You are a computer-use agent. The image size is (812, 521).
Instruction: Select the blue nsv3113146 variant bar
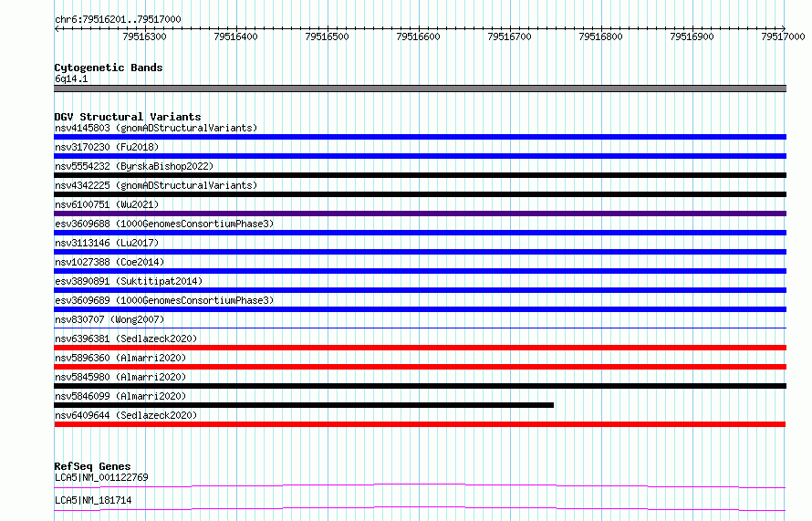[420, 252]
